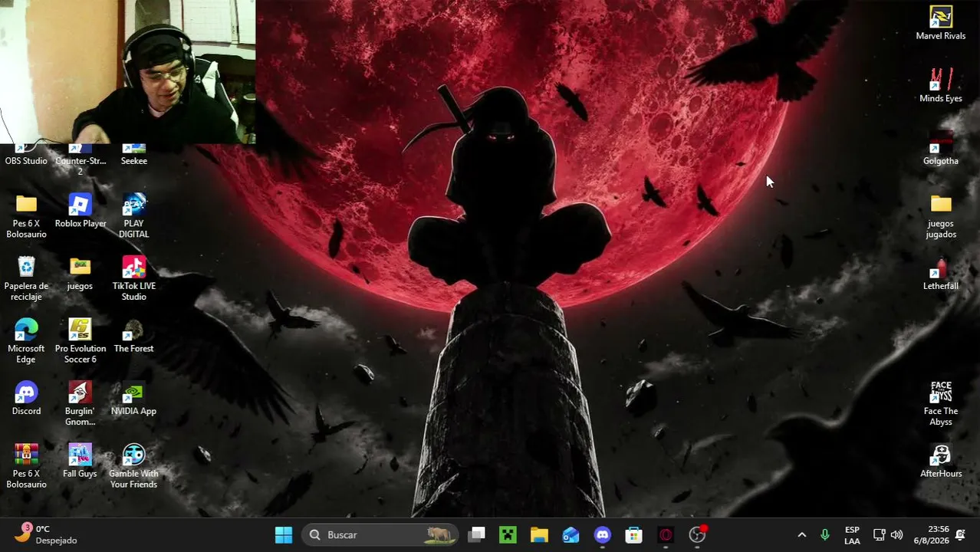
Task: Switch ESP LAA input language
Action: pyautogui.click(x=852, y=535)
